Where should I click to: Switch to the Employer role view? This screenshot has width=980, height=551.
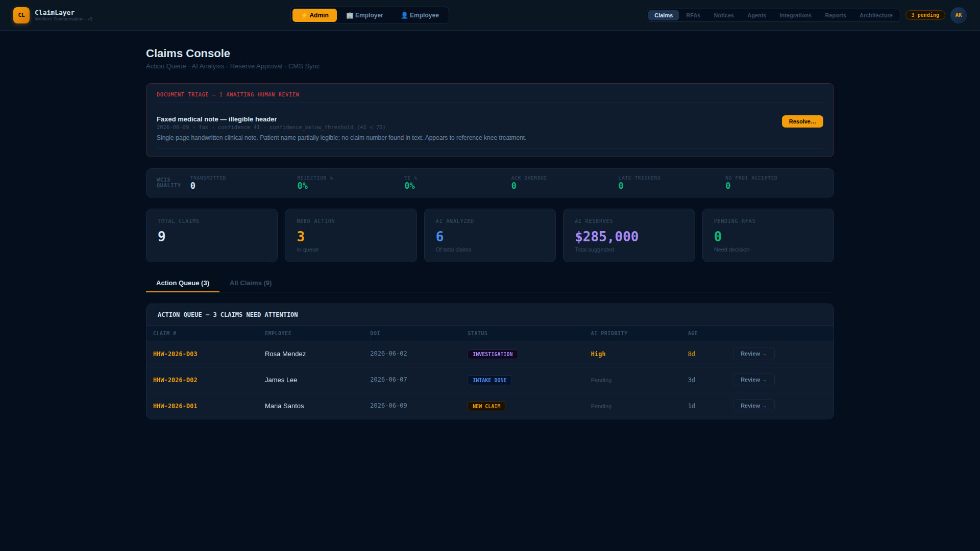click(364, 15)
